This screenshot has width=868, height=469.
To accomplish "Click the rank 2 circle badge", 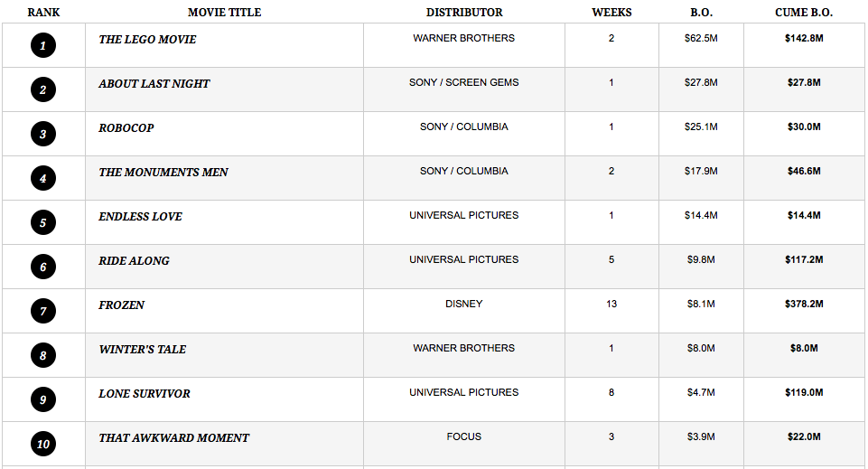I will pyautogui.click(x=43, y=89).
